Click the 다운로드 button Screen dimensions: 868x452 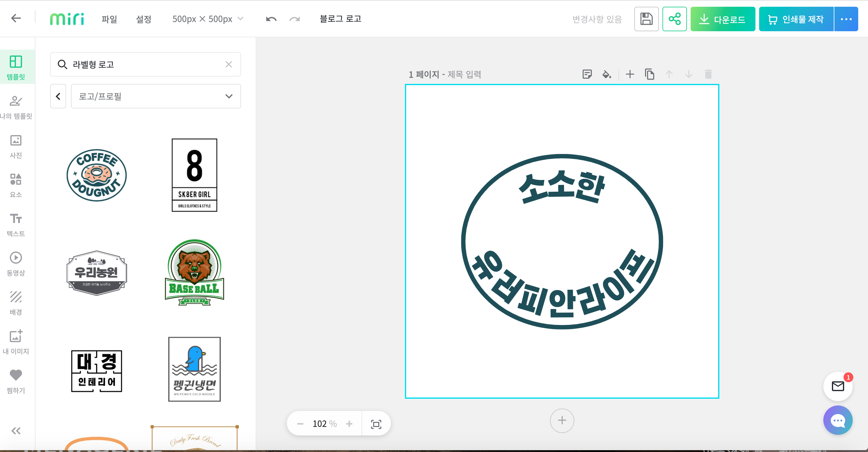click(x=722, y=19)
